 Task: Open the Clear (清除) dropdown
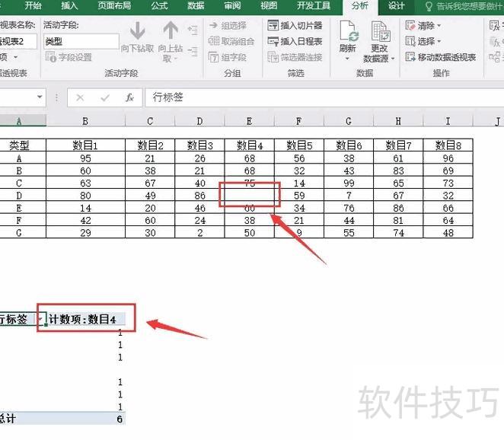tap(423, 25)
